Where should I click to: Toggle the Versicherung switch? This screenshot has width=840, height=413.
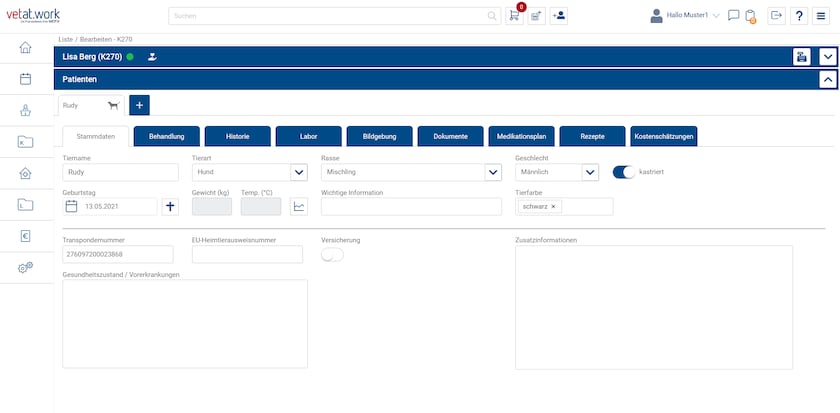pyautogui.click(x=332, y=256)
